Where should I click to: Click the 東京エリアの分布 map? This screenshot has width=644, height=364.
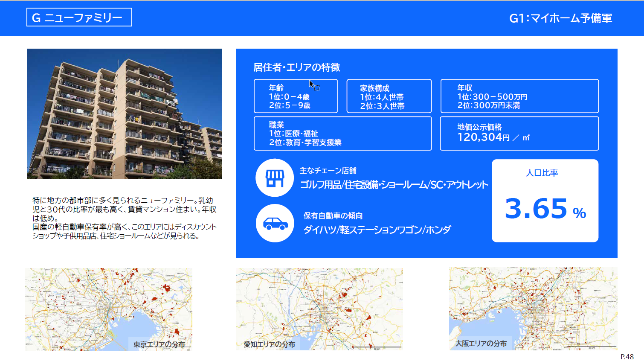(110, 309)
